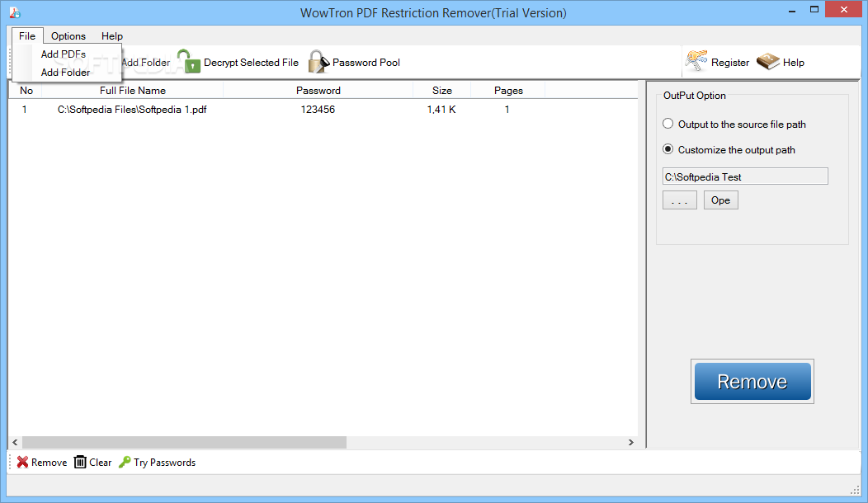Minimize the WowTron window
The height and width of the screenshot is (503, 868).
click(792, 11)
